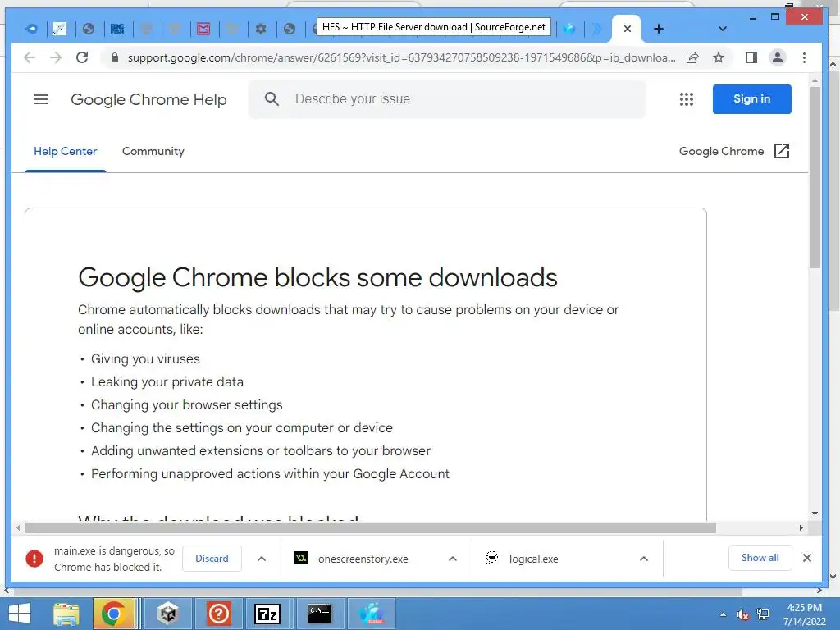Expand options for logical.exe download
This screenshot has width=840, height=630.
click(644, 558)
